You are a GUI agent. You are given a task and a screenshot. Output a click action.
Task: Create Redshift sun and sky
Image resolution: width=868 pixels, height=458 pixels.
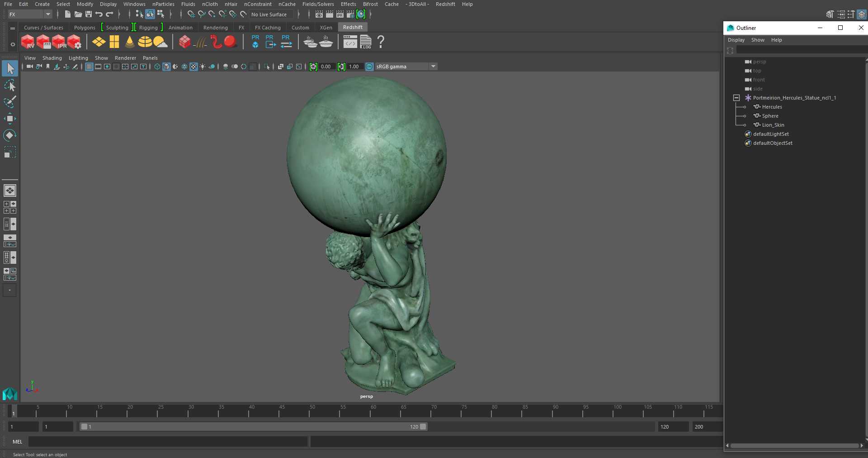160,42
